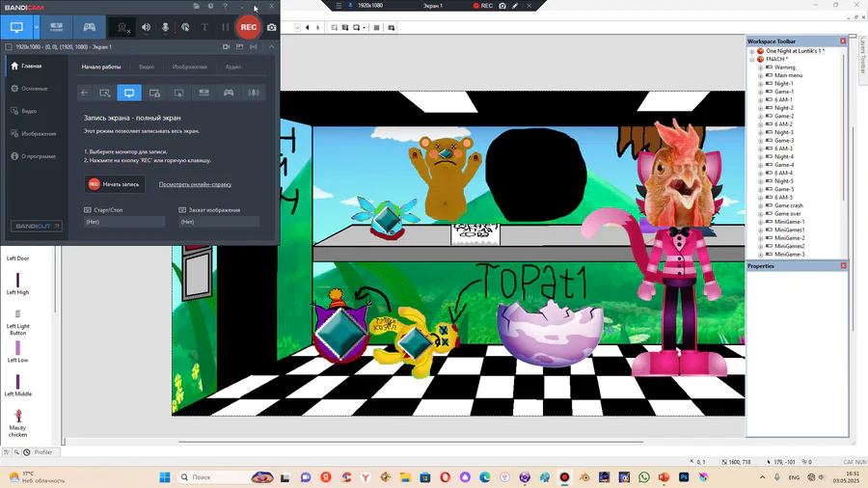The width and height of the screenshot is (868, 488).
Task: Toggle speaker sound recording in Bandicam
Action: point(146,27)
